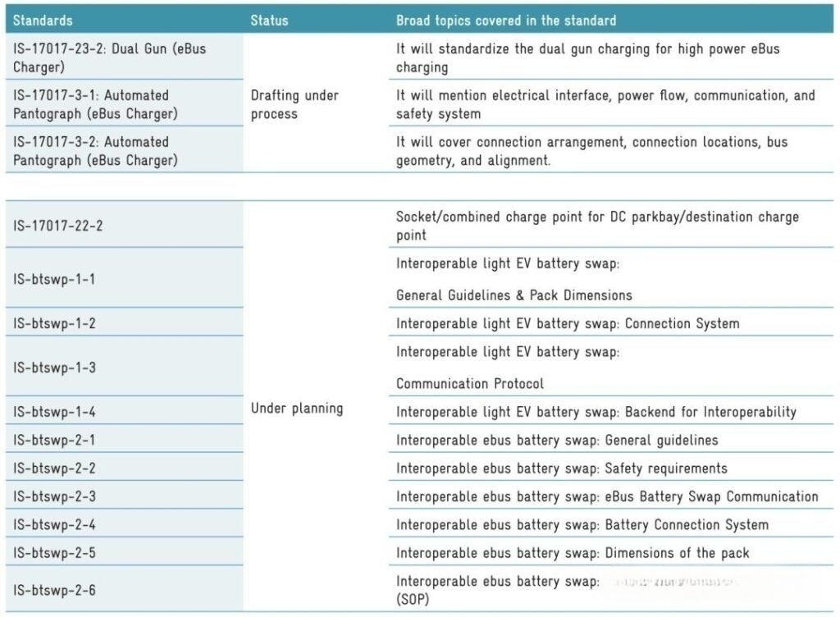Viewport: 840px width, 617px height.
Task: Click the IS-btswp-1-3 standard cell
Action: 54,368
